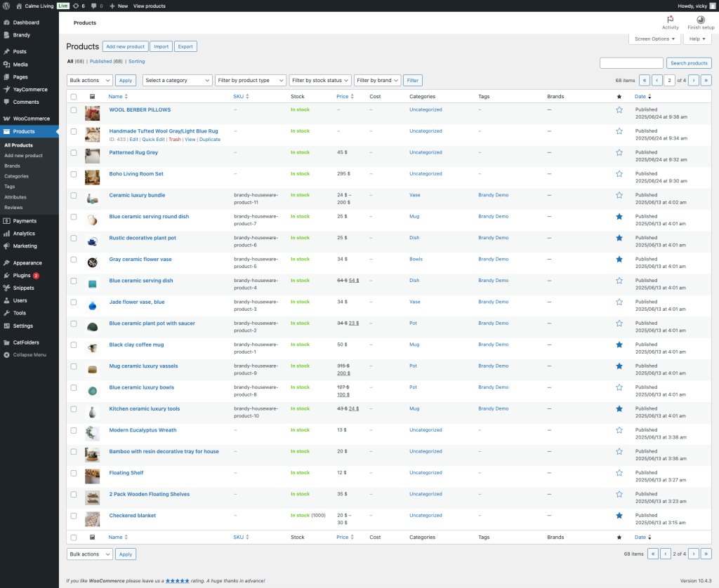Select all products with the header checkbox
The width and height of the screenshot is (719, 588).
pyautogui.click(x=74, y=96)
